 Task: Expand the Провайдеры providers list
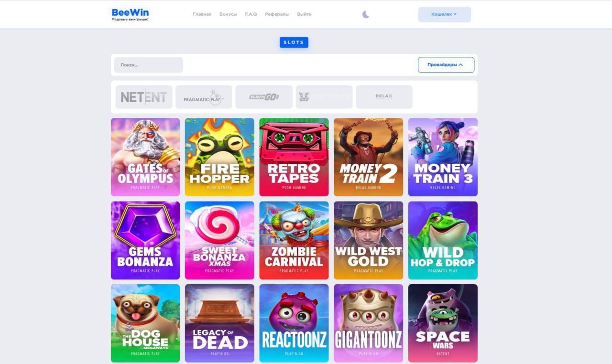tap(446, 65)
